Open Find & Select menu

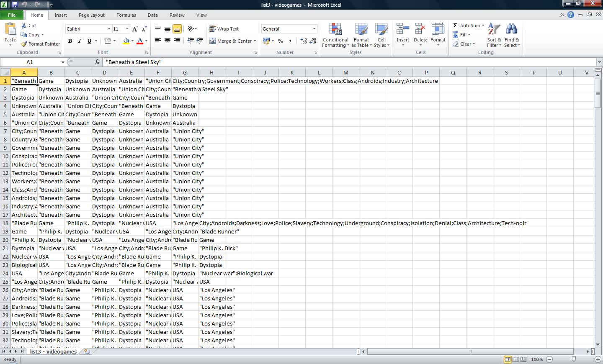(512, 36)
